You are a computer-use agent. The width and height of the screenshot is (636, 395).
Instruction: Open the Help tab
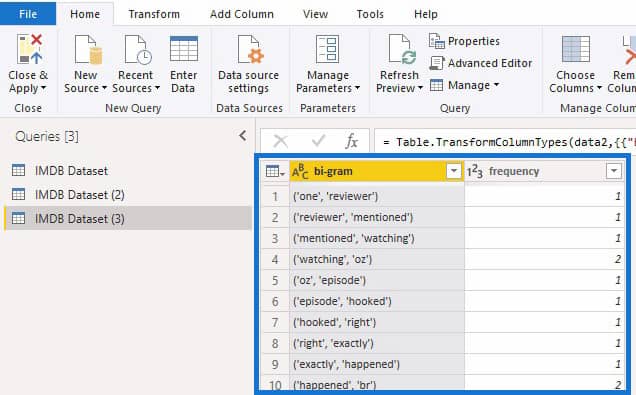pyautogui.click(x=426, y=14)
